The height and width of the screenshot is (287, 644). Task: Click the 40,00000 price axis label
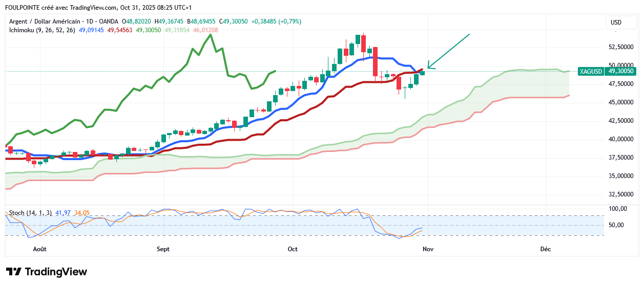[620, 139]
